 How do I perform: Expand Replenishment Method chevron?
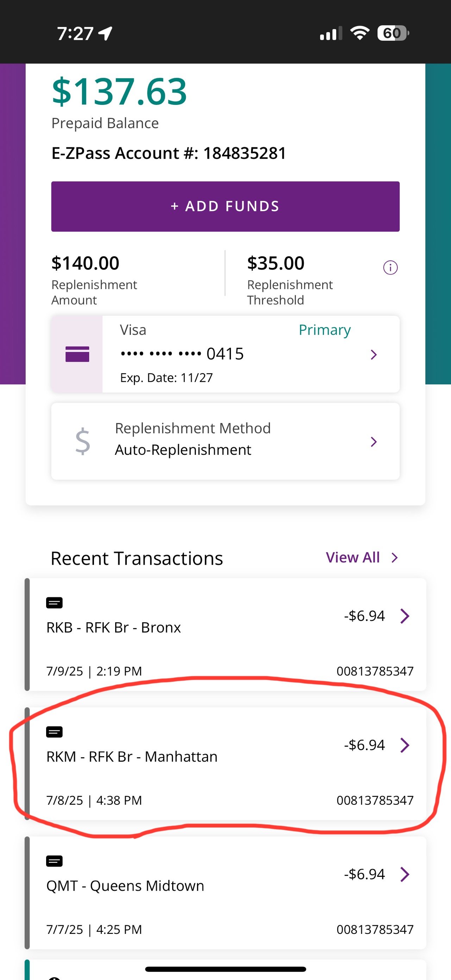tap(374, 442)
